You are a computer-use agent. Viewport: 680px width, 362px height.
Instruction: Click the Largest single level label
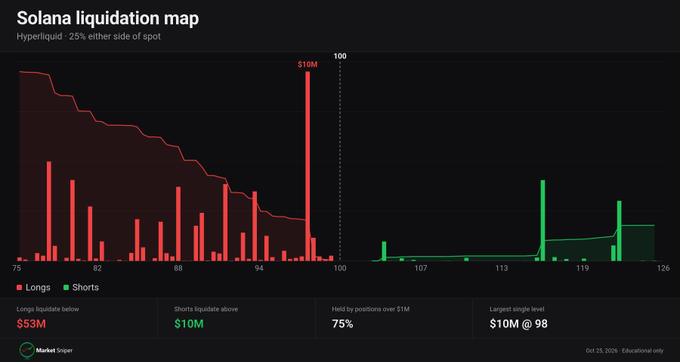click(x=517, y=309)
